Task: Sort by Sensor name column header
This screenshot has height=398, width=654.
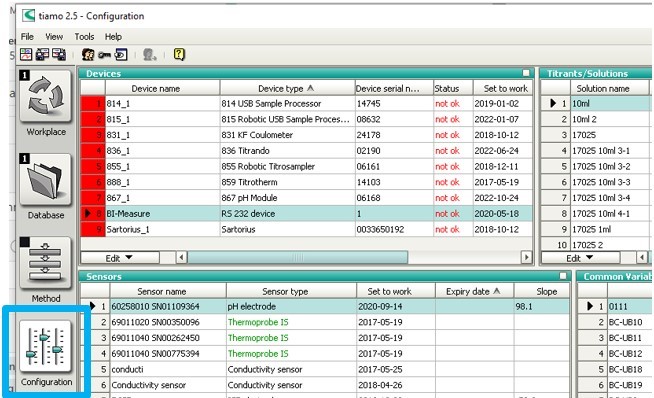Action: 168,291
